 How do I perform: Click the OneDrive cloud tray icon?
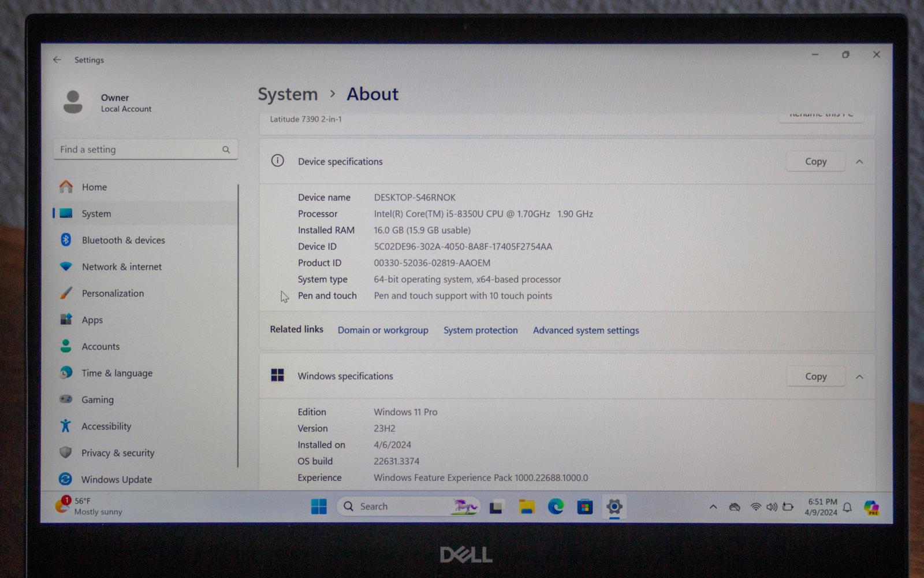click(735, 507)
